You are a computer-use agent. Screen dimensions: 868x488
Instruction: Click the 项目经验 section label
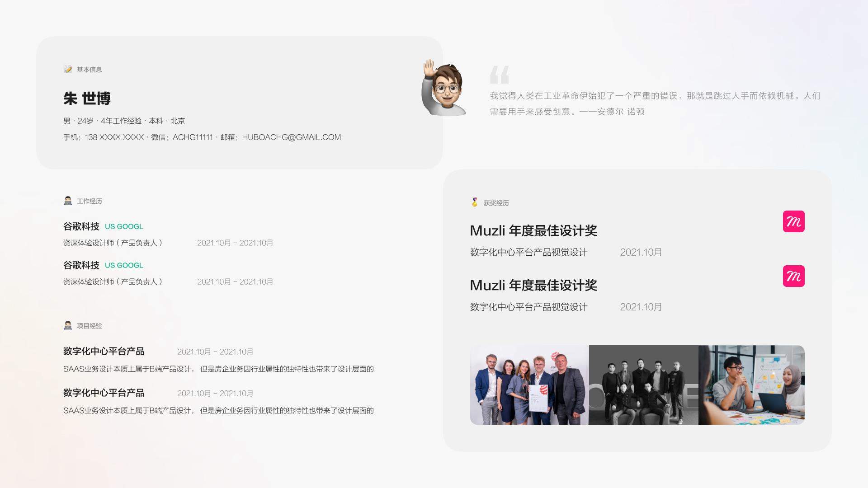(x=89, y=326)
